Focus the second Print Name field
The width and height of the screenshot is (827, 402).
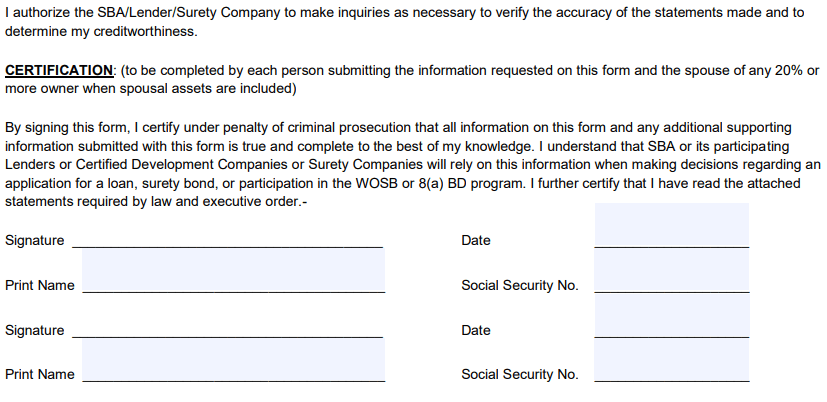click(x=234, y=360)
